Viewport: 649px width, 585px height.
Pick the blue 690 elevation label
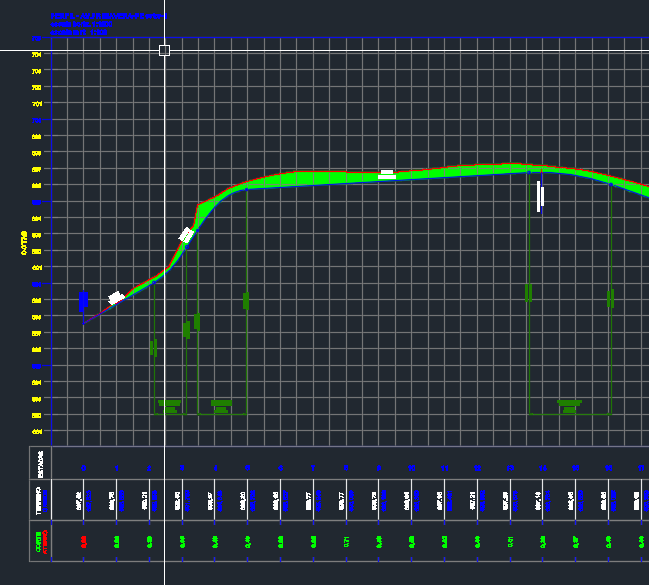pyautogui.click(x=36, y=284)
